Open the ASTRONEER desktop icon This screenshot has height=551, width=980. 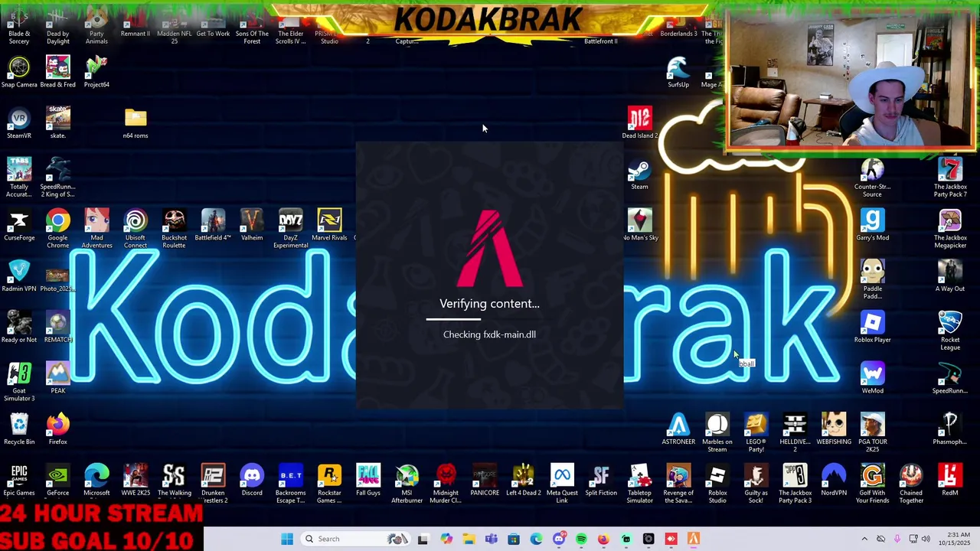(678, 429)
